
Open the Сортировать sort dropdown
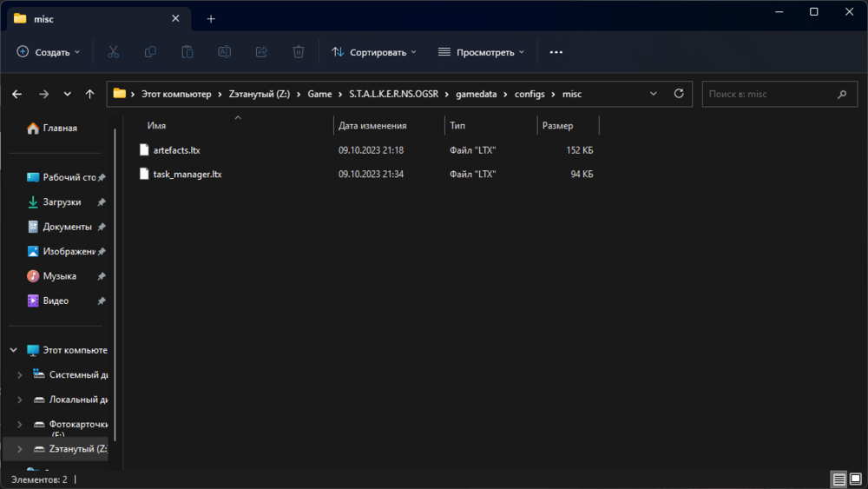click(x=374, y=52)
